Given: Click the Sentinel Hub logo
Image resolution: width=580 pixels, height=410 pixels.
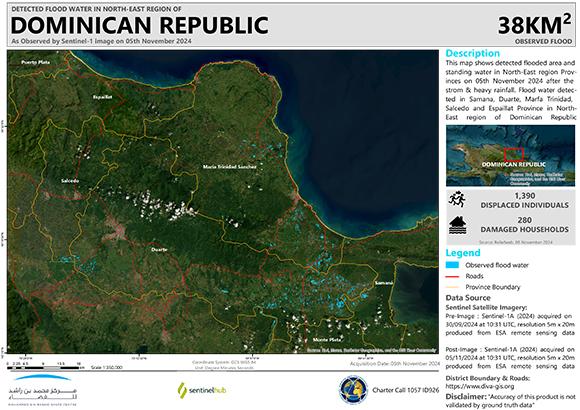Looking at the screenshot, I should 202,390.
